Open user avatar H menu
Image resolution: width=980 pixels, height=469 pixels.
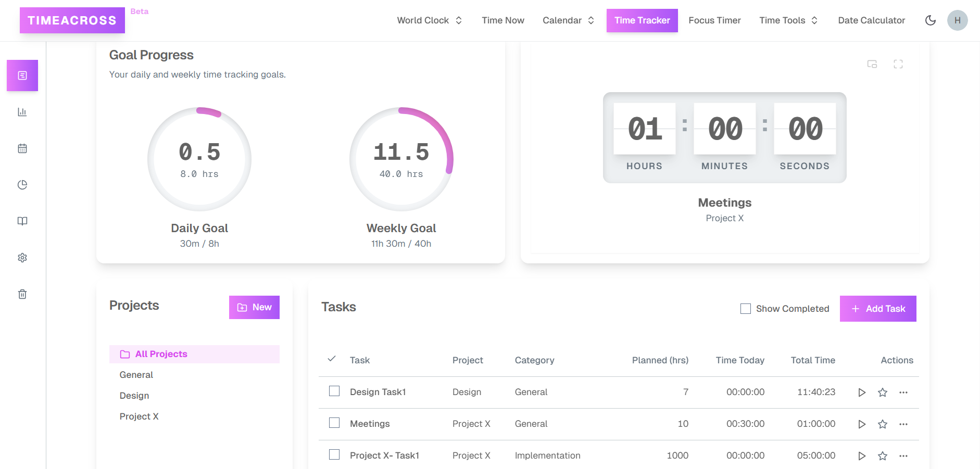pyautogui.click(x=958, y=20)
